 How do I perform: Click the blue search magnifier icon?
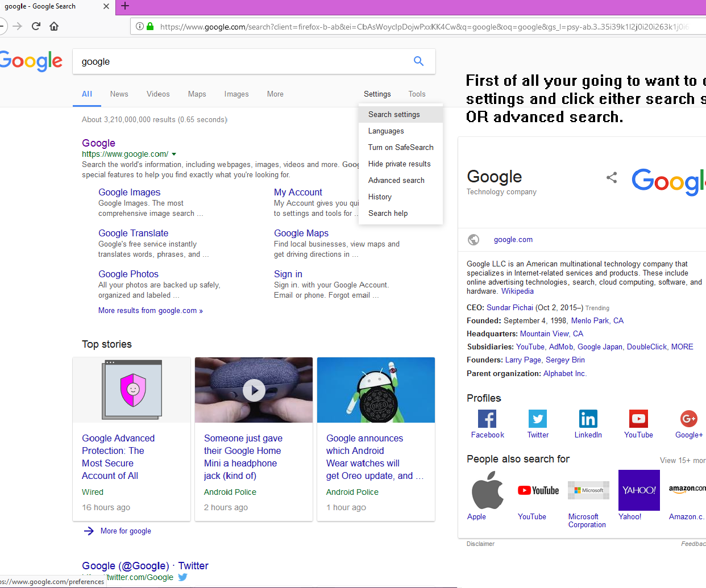pyautogui.click(x=418, y=61)
